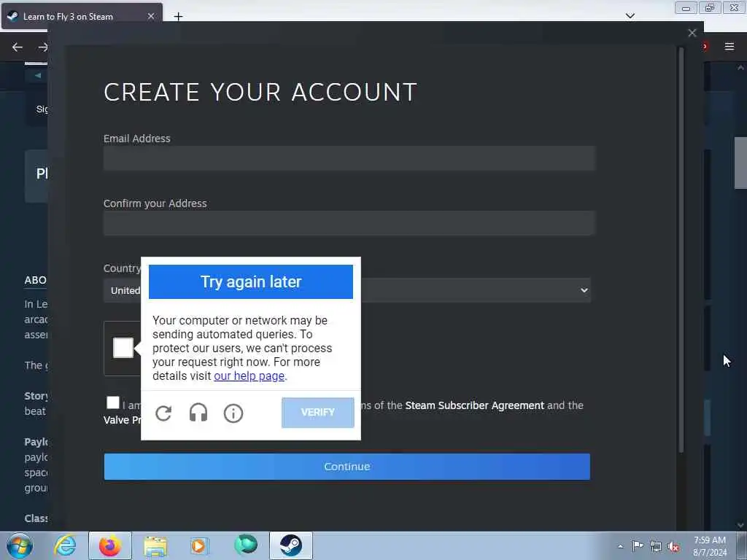
Task: Click the 'Try again later' banner
Action: click(x=251, y=281)
